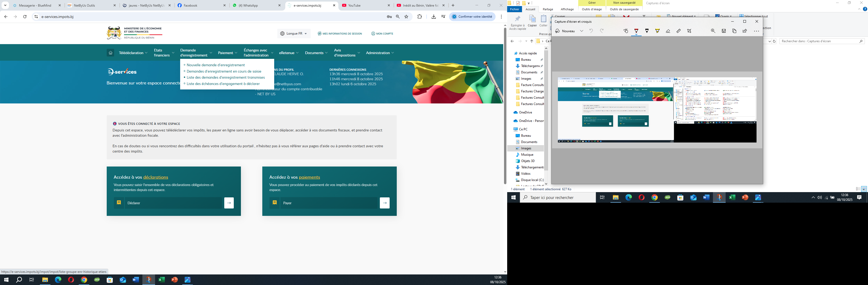
Task: Open MON COMPTE
Action: click(x=382, y=34)
